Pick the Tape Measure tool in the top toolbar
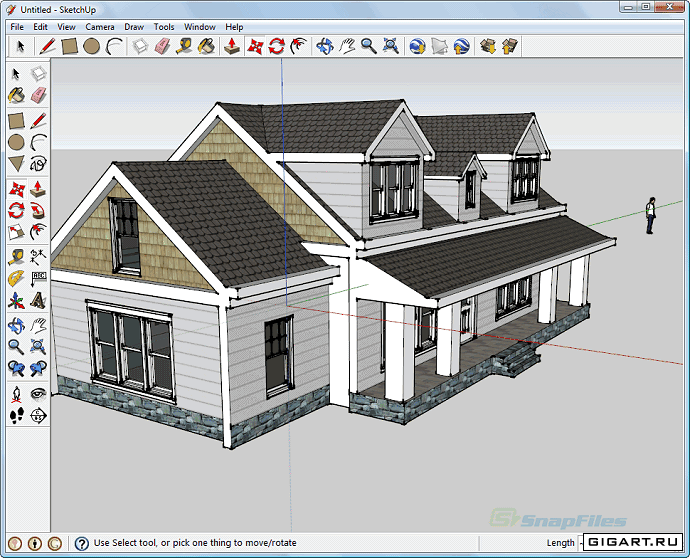Screen dimensions: 690x558 pyautogui.click(x=184, y=46)
